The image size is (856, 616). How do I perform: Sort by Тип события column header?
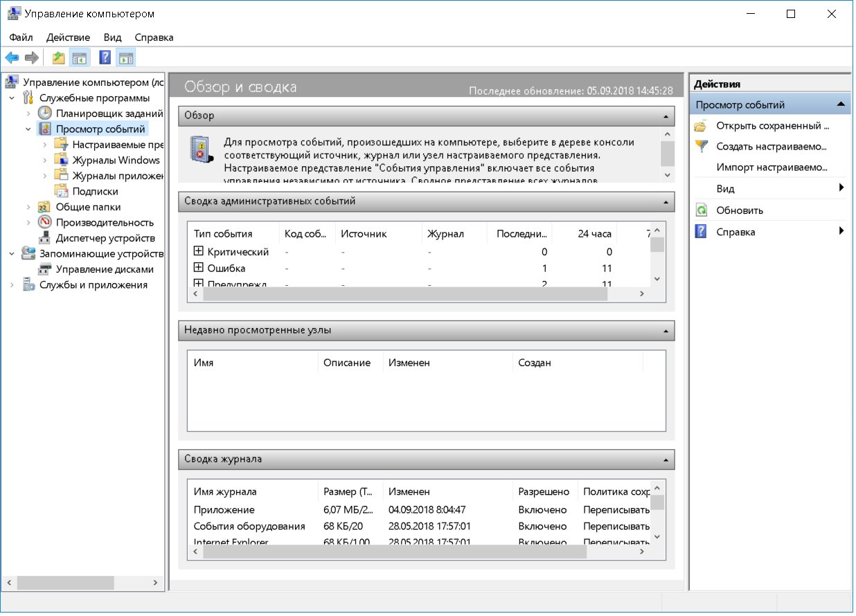[x=233, y=234]
